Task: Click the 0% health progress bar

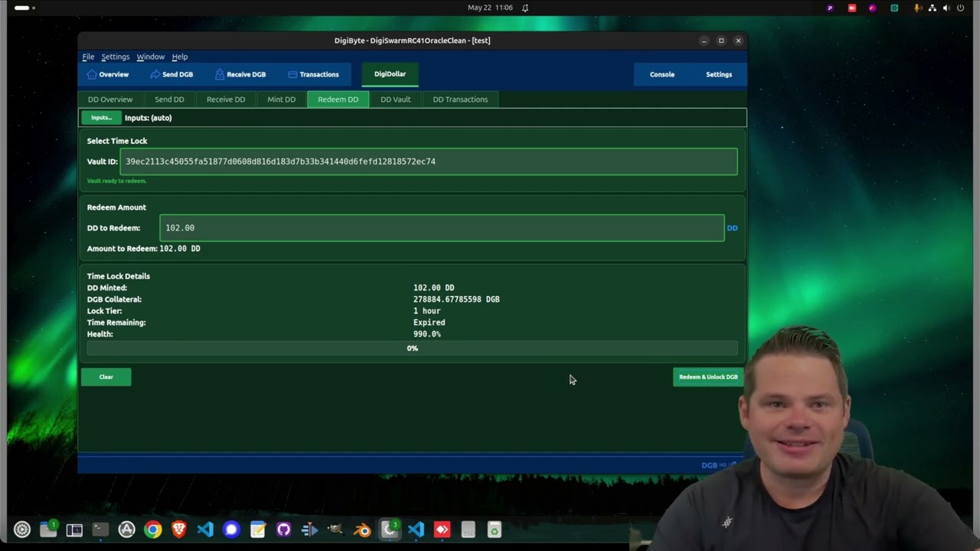Action: (x=412, y=348)
